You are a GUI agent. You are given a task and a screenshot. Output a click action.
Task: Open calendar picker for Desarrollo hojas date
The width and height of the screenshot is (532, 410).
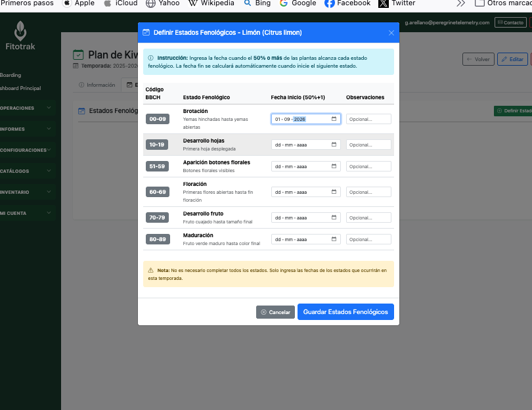pyautogui.click(x=334, y=145)
